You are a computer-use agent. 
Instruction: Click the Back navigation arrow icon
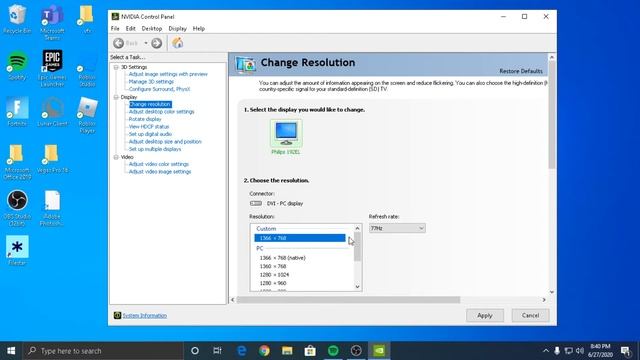119,43
